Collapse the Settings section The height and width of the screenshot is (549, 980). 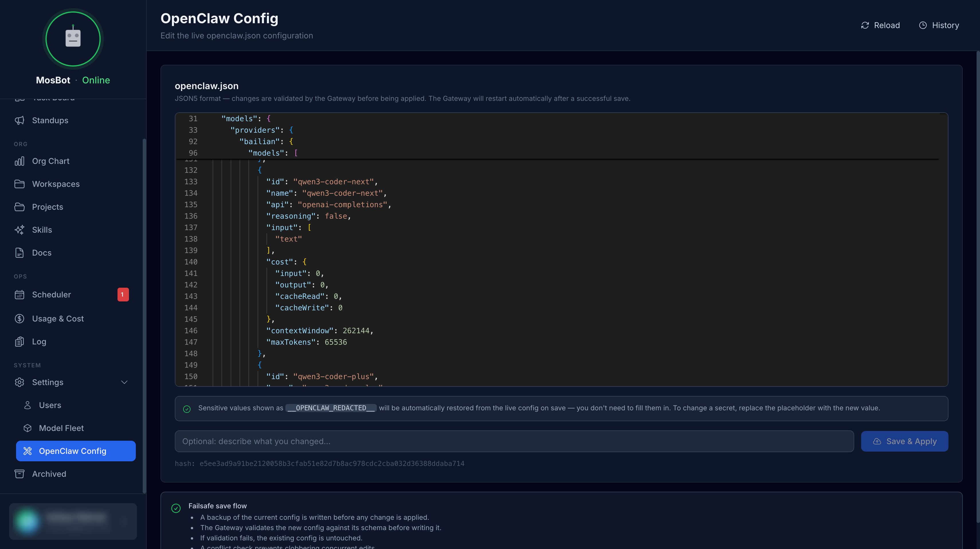pos(124,382)
